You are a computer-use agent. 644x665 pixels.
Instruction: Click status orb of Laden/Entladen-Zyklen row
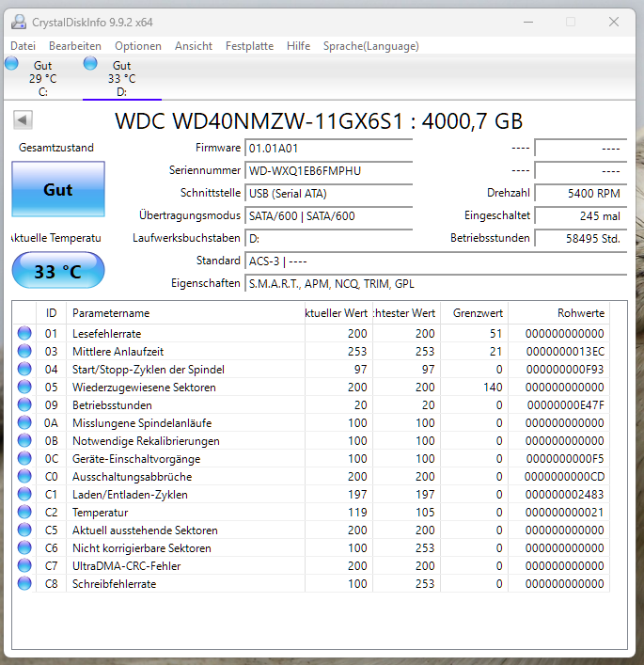24,494
